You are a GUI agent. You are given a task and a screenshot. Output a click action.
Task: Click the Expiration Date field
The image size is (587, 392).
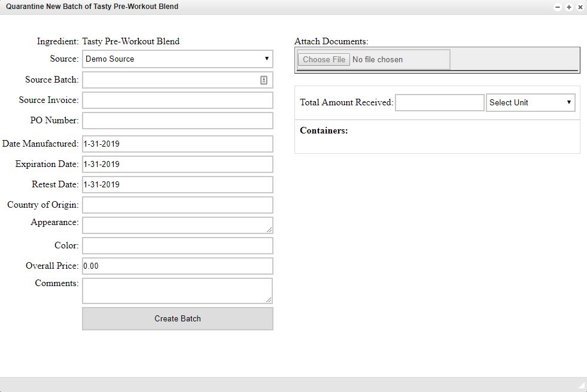tap(178, 164)
